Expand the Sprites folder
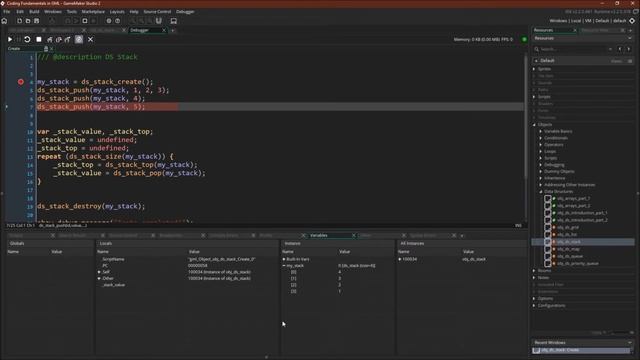640x360 pixels. point(534,69)
